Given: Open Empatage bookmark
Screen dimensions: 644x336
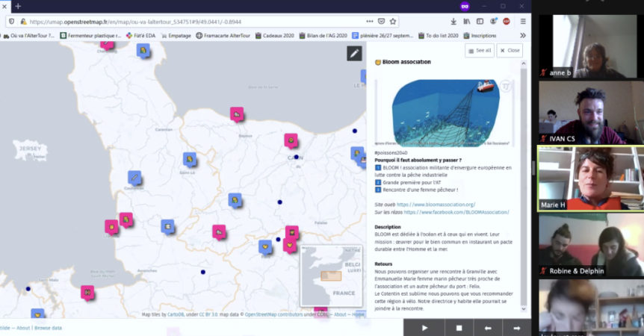Looking at the screenshot, I should (x=176, y=36).
